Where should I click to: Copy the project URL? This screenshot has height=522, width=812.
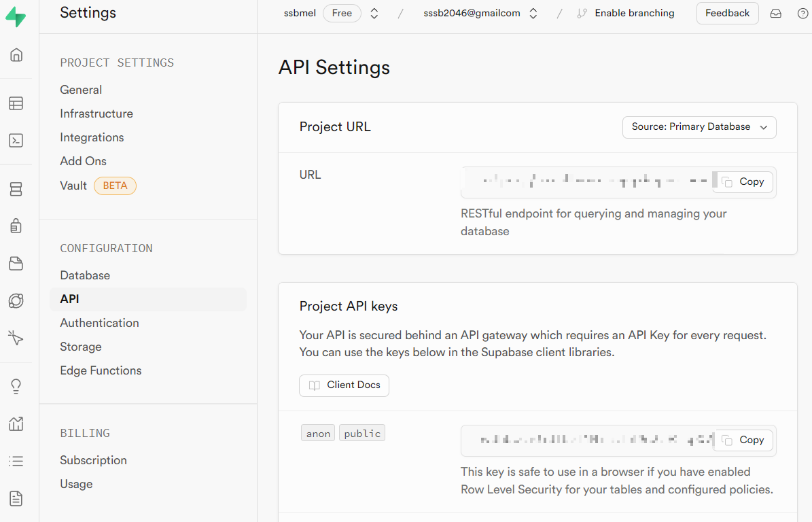(743, 181)
